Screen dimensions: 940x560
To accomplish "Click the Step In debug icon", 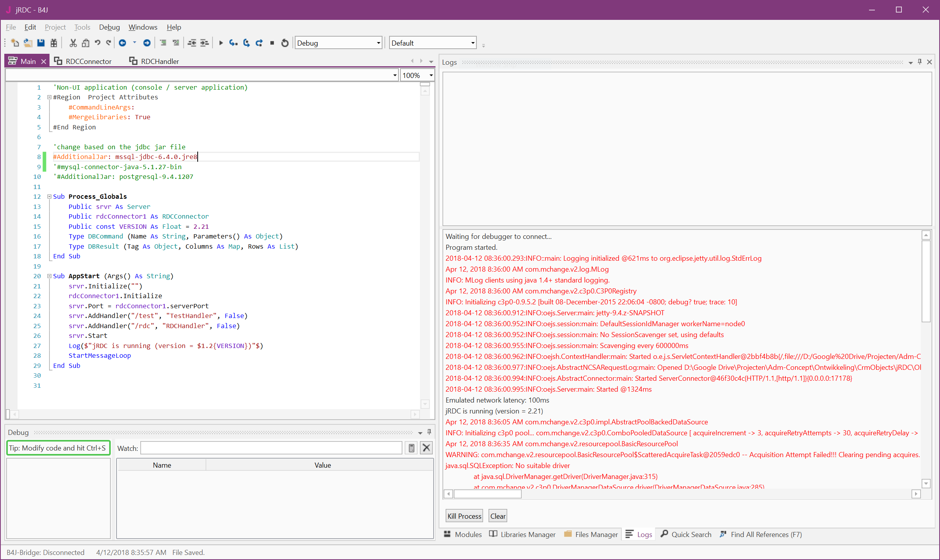I will tap(233, 43).
